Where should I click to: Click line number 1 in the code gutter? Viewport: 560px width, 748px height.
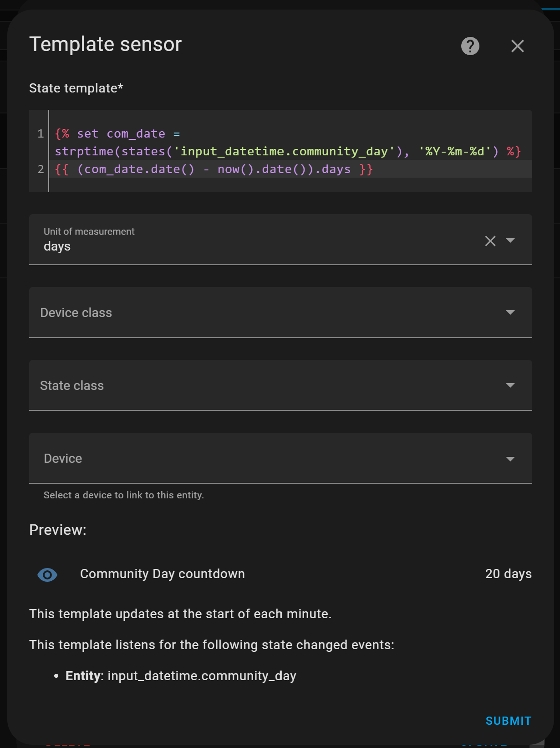click(41, 134)
